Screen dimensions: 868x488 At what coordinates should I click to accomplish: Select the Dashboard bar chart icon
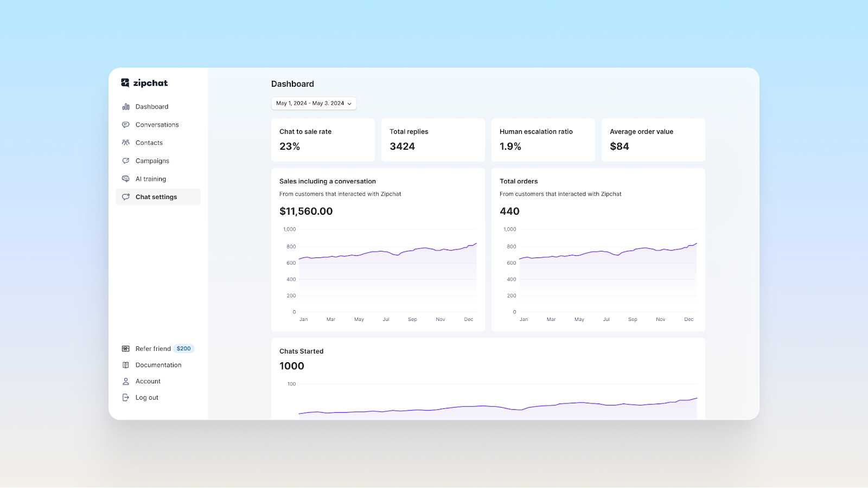click(126, 106)
